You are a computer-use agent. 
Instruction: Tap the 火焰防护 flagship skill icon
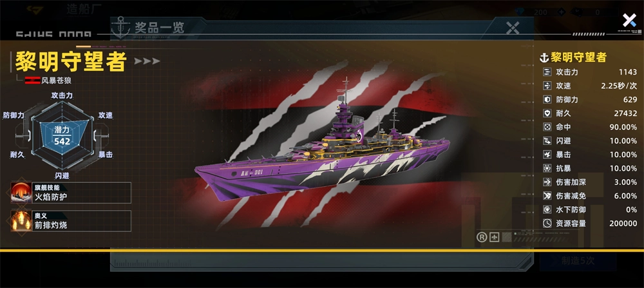(21, 193)
